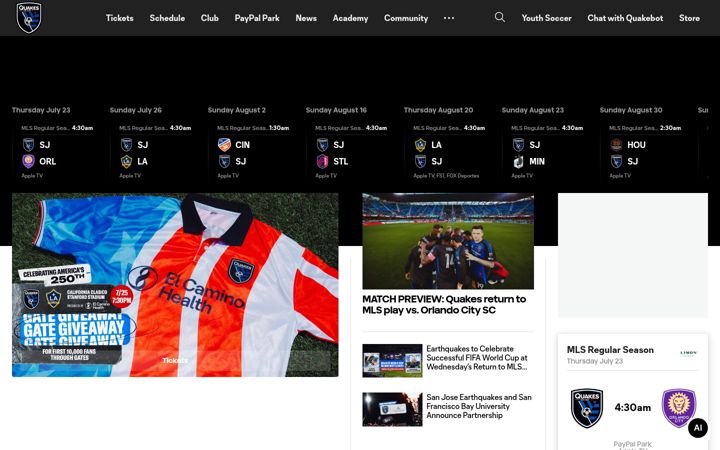Click the FC Cincinnati crest beside CIN

[x=224, y=145]
